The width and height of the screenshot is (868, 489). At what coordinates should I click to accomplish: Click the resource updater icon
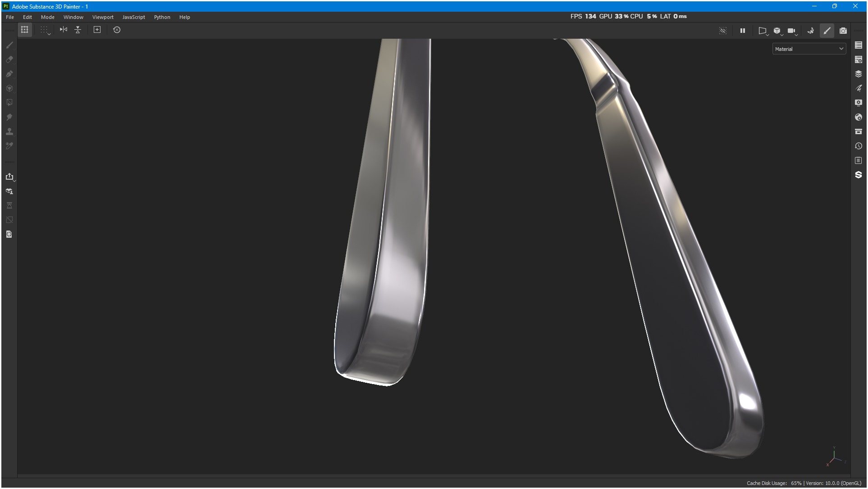[9, 234]
